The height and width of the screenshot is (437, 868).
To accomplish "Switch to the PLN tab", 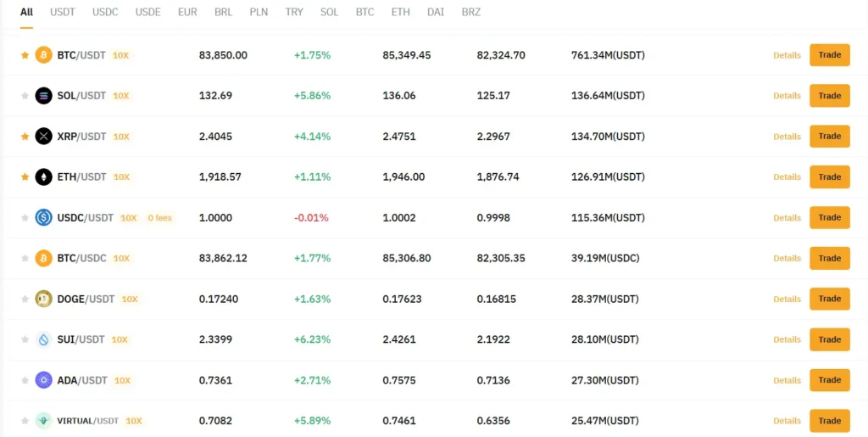I will click(x=259, y=12).
